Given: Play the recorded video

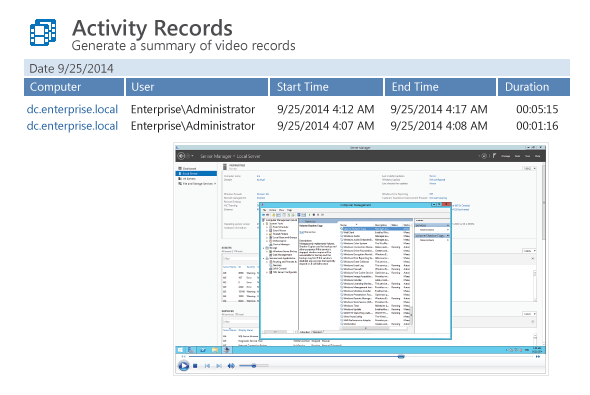Looking at the screenshot, I should [184, 366].
